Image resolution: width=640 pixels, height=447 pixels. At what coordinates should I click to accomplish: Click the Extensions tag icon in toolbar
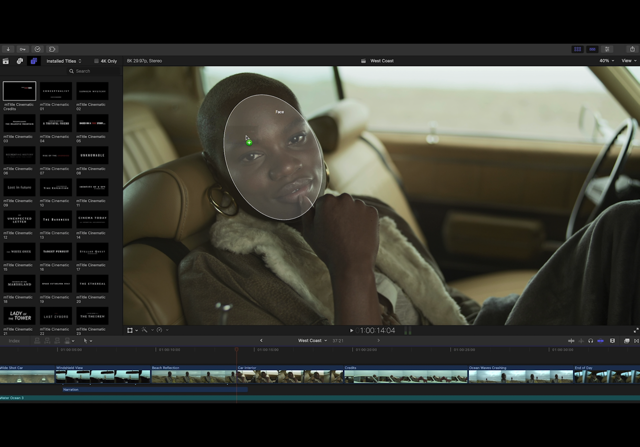52,49
